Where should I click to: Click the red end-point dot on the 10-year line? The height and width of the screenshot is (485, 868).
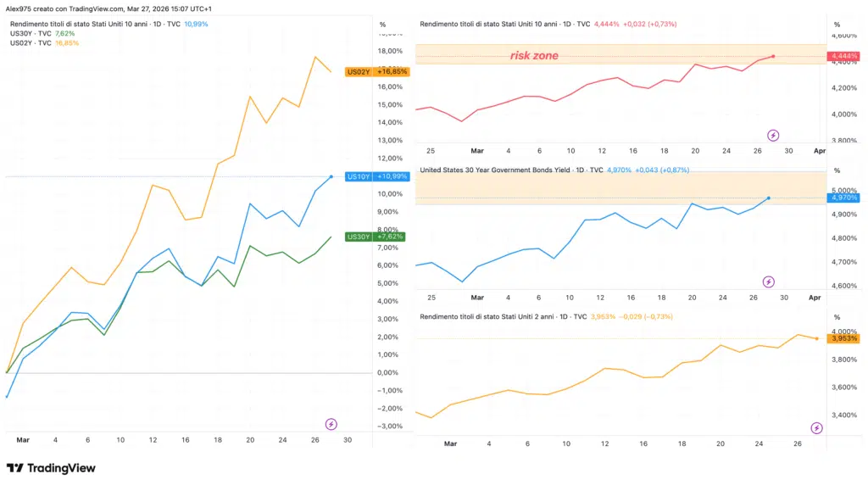coord(773,56)
